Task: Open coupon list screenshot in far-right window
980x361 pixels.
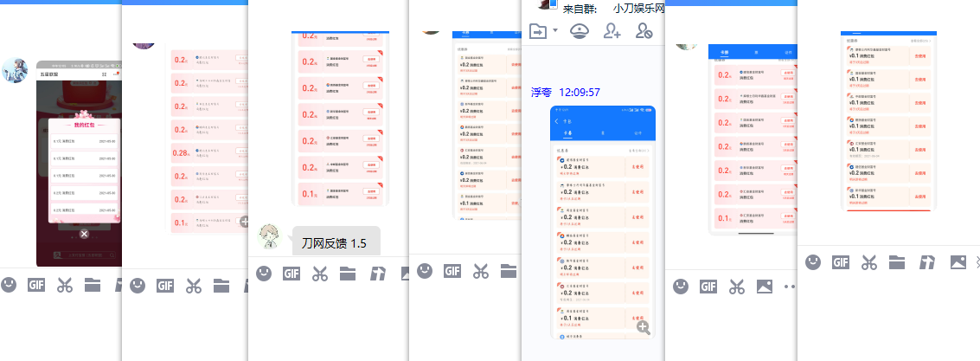Action: (889, 120)
